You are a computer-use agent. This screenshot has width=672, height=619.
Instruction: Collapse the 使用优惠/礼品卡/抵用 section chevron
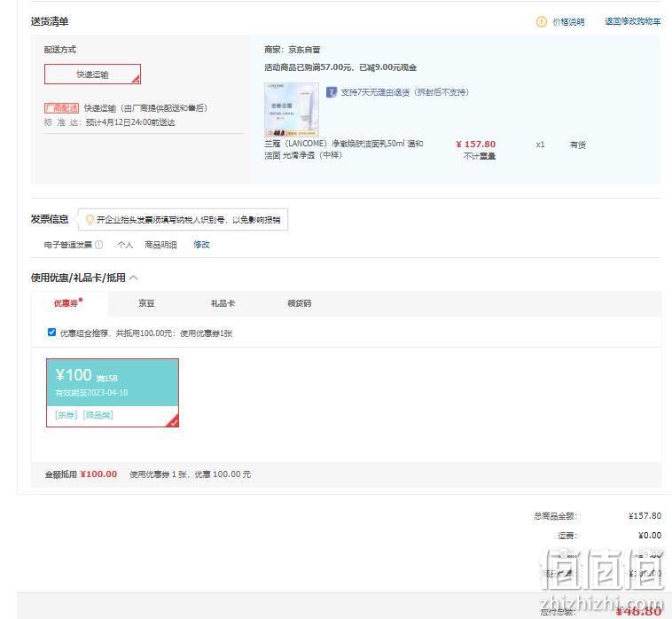(134, 278)
